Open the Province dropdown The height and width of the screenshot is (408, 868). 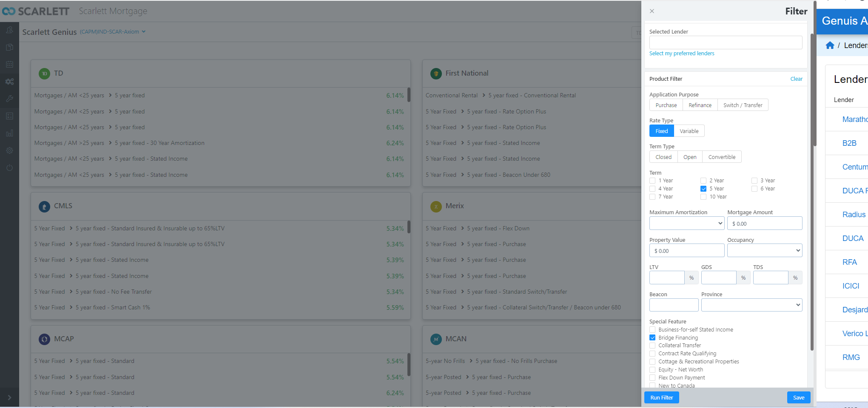751,305
